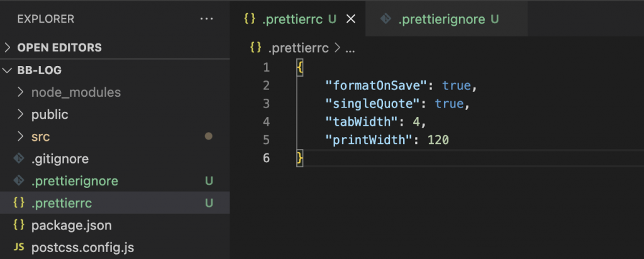
Task: Click the JSON braces icon on .prettierrc tab
Action: 250,19
